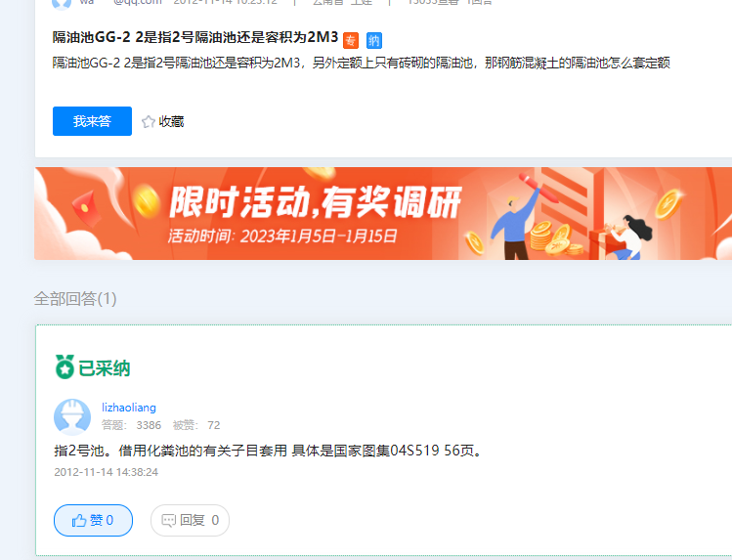This screenshot has height=560, width=732.
Task: Open the lizhaoliang profile link
Action: pyautogui.click(x=129, y=408)
